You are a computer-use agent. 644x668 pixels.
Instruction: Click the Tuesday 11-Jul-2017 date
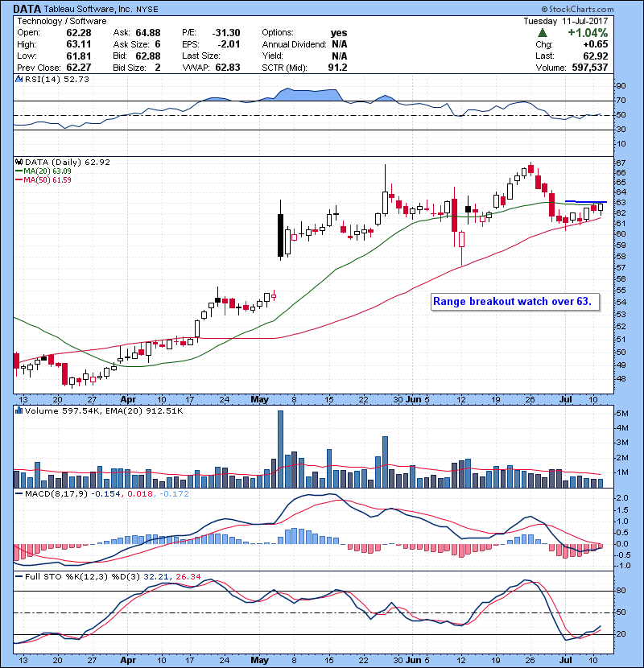tap(566, 21)
